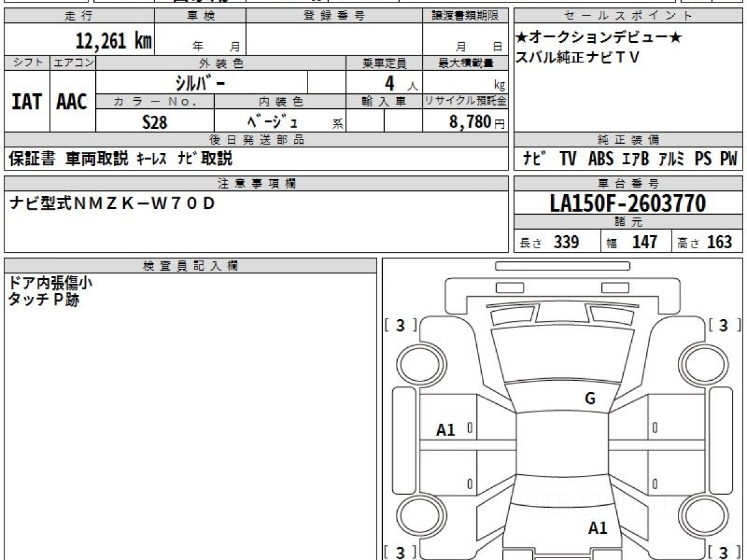Click the A1 mark near the rear of the car
The image size is (747, 560).
598,528
